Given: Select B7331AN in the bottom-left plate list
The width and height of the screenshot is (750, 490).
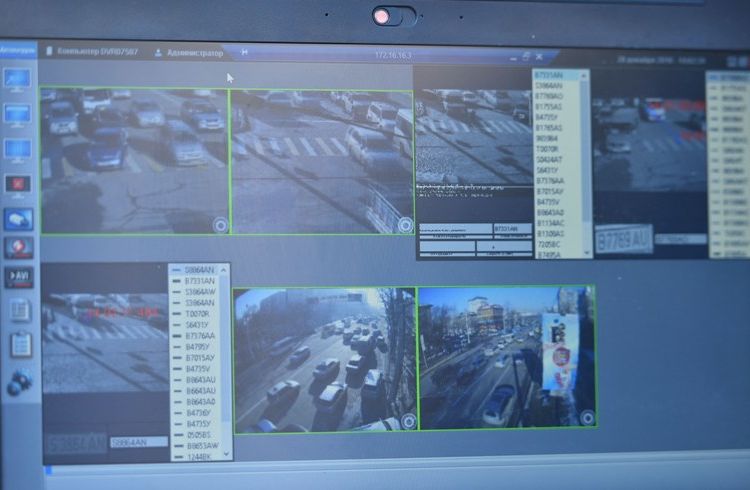Looking at the screenshot, I should tap(199, 281).
